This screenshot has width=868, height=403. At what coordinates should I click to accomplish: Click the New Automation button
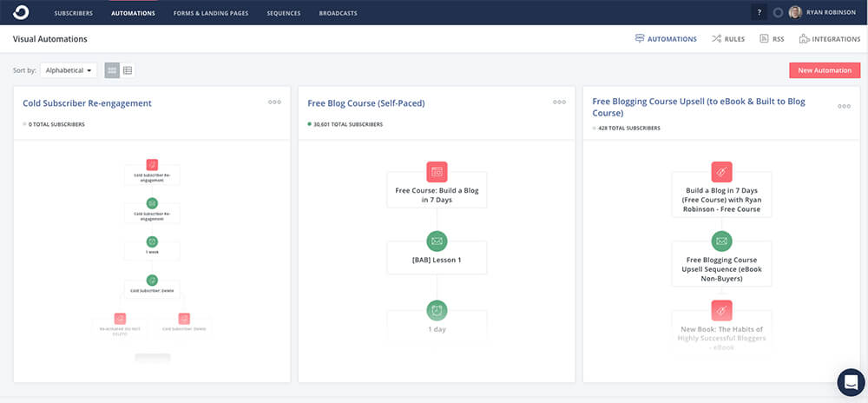824,70
